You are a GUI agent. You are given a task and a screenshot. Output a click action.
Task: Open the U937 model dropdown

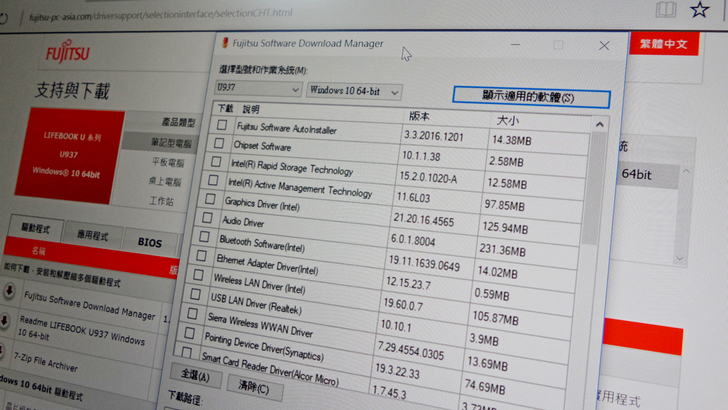coord(258,91)
